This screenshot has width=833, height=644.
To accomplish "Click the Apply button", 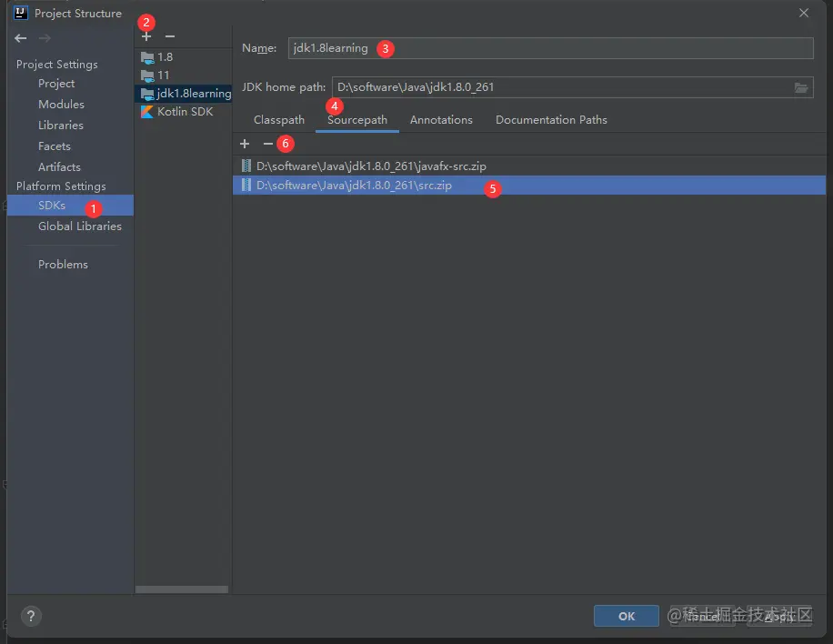I will click(779, 617).
